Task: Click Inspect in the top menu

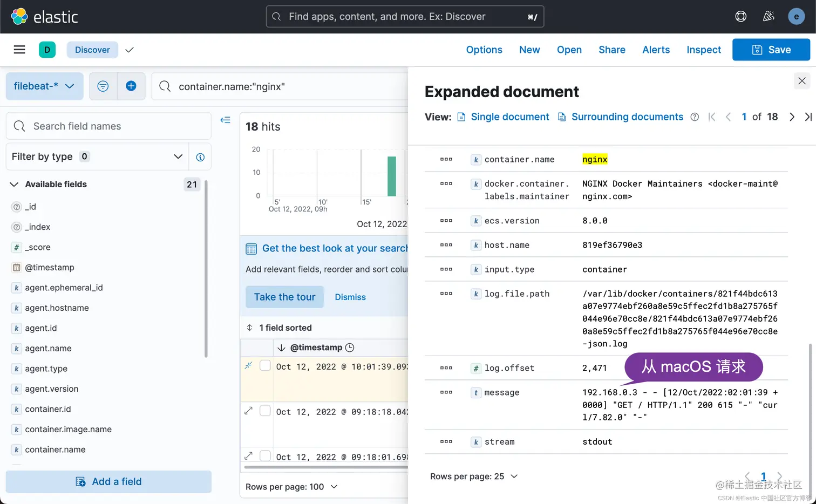Action: tap(704, 50)
